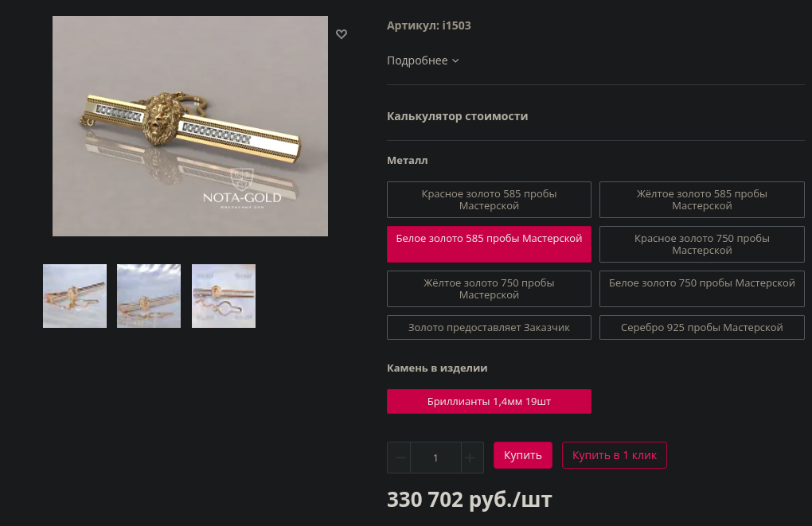Select Красное золото 750 пробы Мастерской

click(x=701, y=244)
